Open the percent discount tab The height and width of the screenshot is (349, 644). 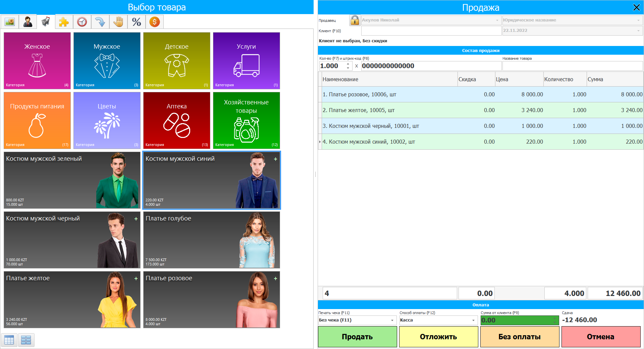click(136, 22)
